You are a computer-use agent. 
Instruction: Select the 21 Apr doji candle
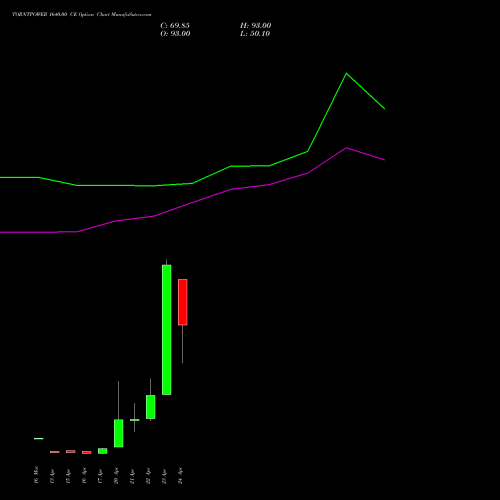coord(135,420)
